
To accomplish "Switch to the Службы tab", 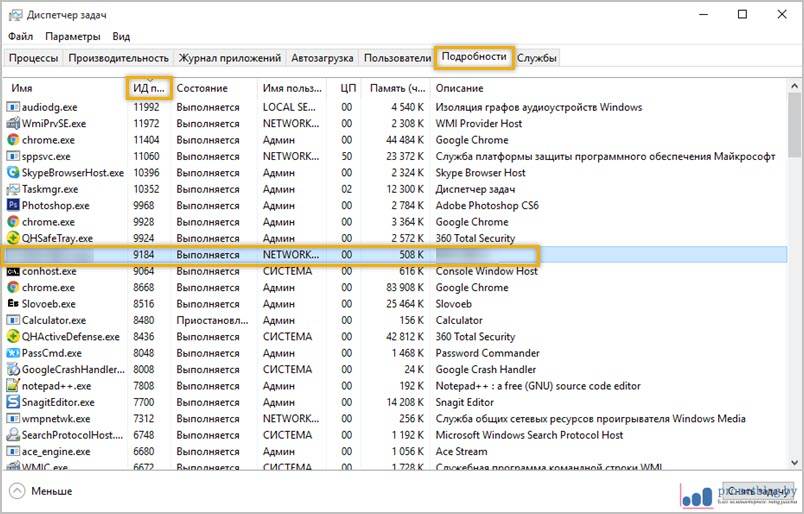I will pos(538,58).
